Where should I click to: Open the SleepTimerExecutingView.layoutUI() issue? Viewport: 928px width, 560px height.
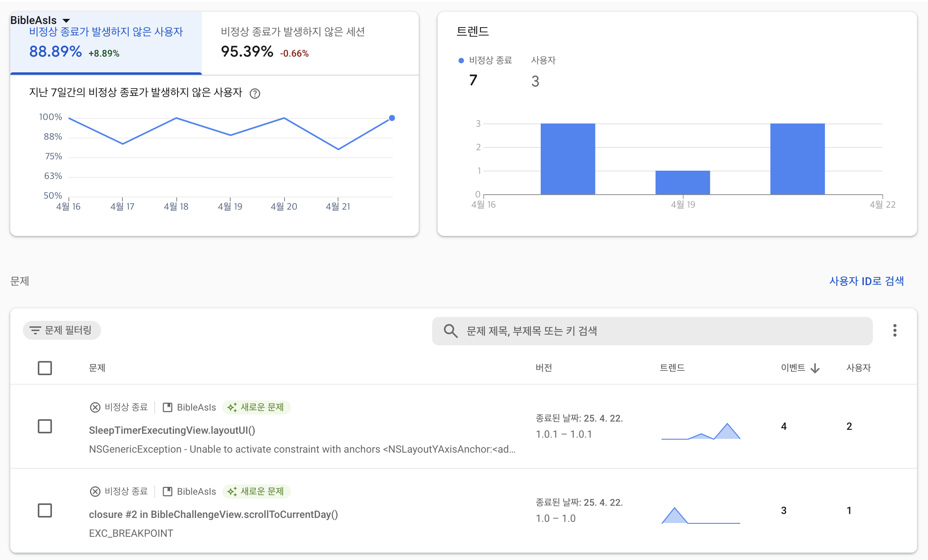click(172, 430)
